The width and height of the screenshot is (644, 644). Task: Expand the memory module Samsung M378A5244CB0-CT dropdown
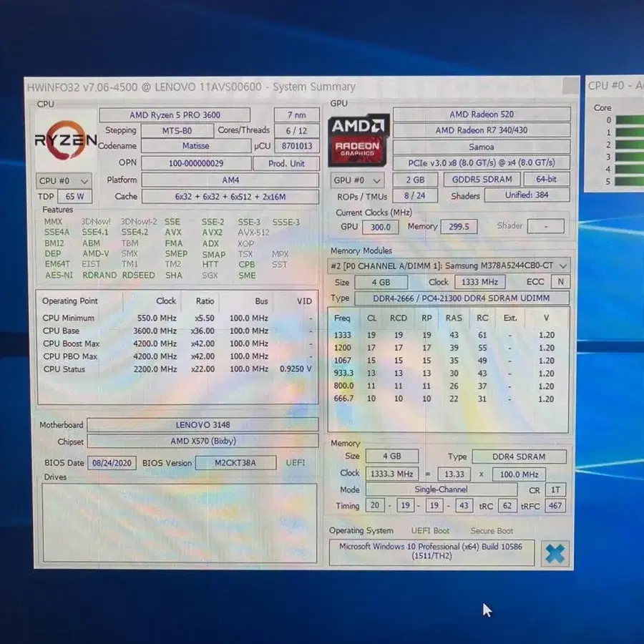coord(449,265)
